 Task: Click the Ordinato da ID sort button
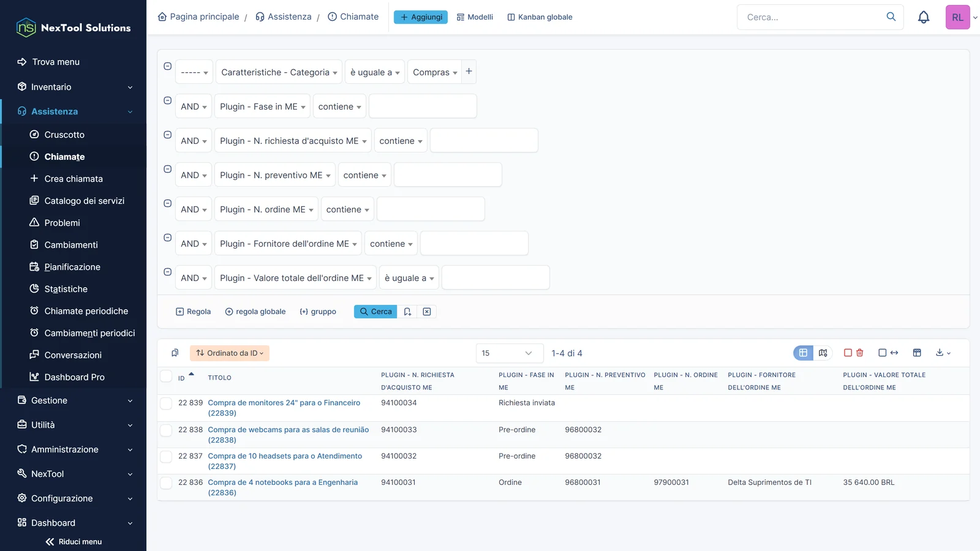[230, 353]
